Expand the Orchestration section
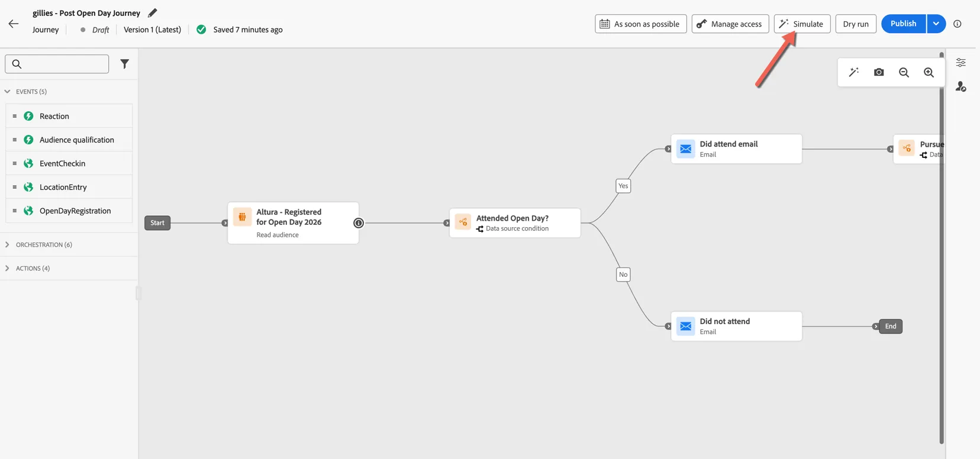Image resolution: width=980 pixels, height=459 pixels. click(8, 244)
